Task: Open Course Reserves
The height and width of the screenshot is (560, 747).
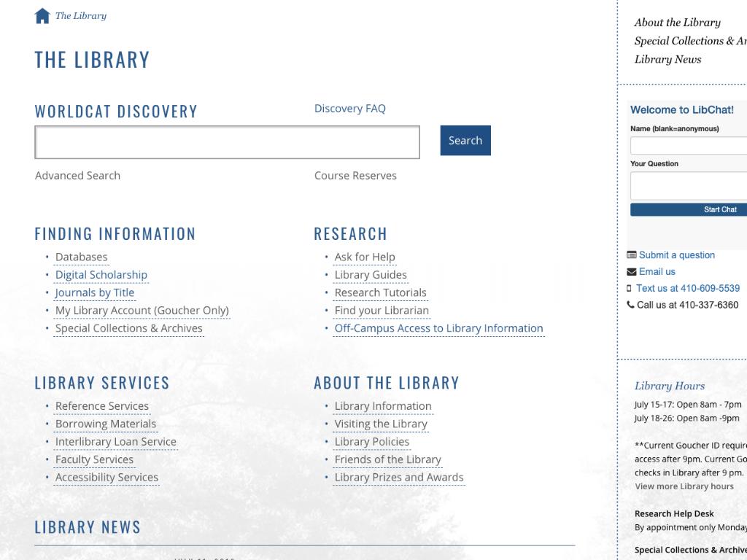Action: click(x=355, y=176)
